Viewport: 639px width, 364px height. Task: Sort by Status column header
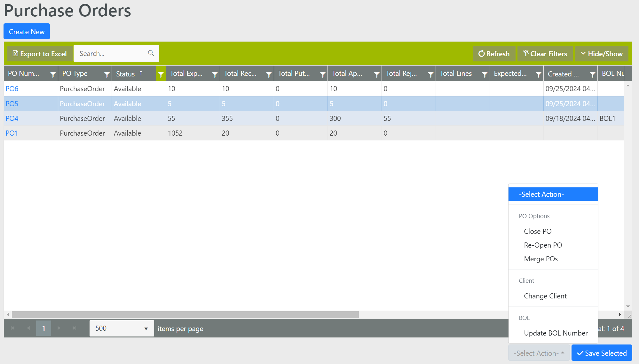(x=125, y=74)
